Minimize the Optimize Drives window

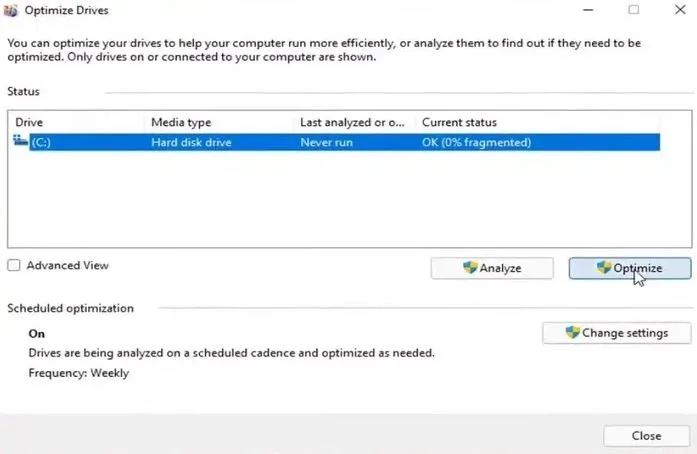pyautogui.click(x=588, y=10)
